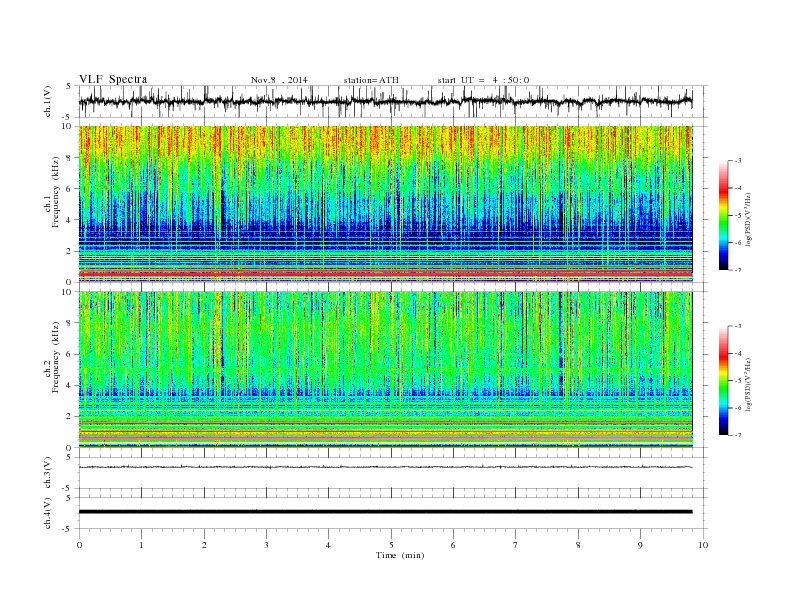Viewport: 792px width, 612px height.
Task: Click the "0" tick label on time axis
Action: click(x=79, y=545)
